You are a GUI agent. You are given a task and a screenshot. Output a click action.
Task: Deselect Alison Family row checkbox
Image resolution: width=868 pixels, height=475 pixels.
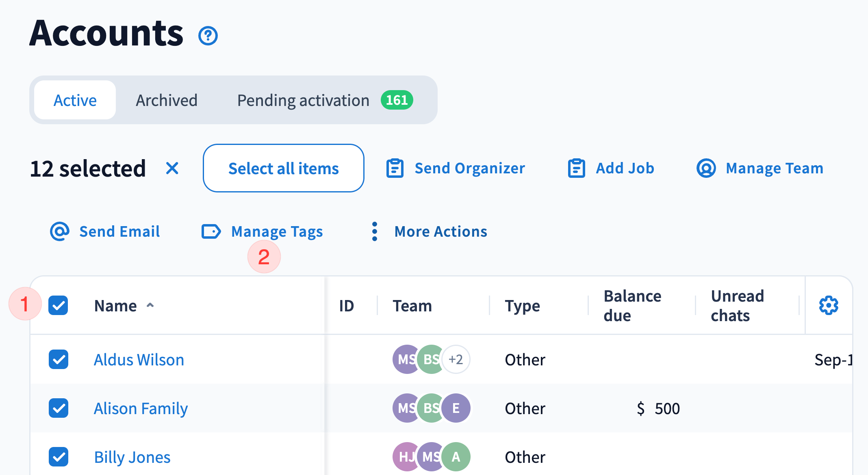tap(58, 408)
